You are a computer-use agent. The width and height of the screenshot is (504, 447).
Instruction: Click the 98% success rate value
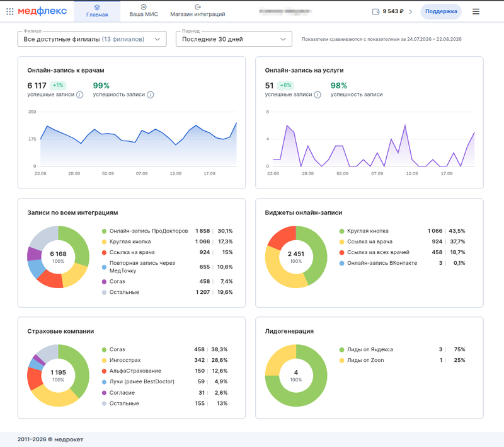click(339, 86)
